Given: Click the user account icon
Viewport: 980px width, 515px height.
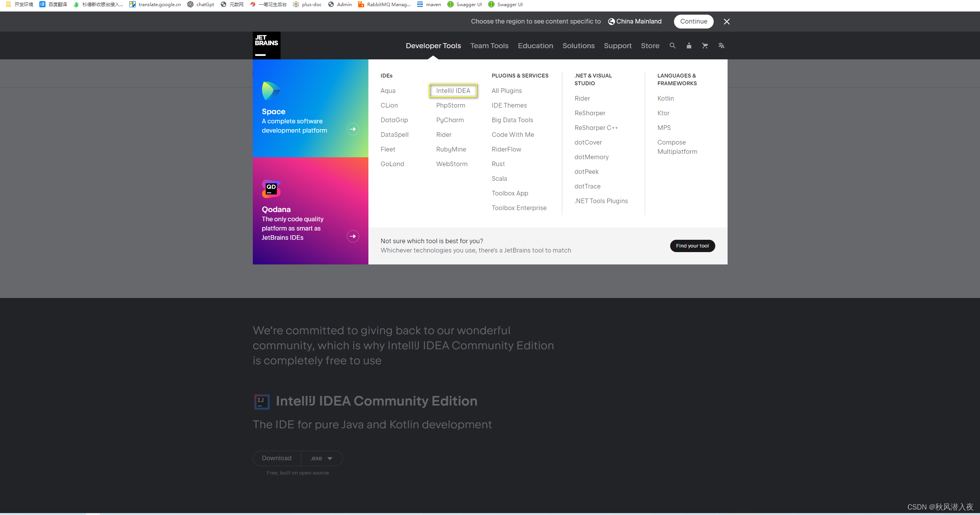Looking at the screenshot, I should click(689, 45).
